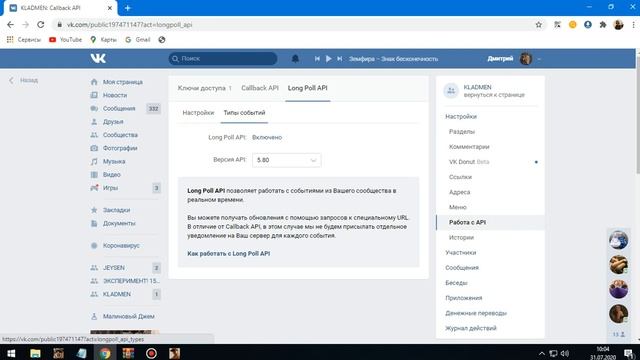
Task: Expand the Версия API 5.80 dropdown
Action: pos(287,160)
